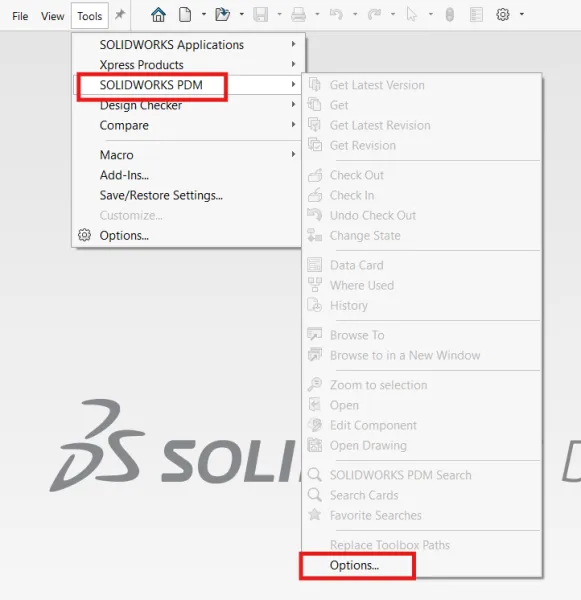Click the Change State icon

315,235
